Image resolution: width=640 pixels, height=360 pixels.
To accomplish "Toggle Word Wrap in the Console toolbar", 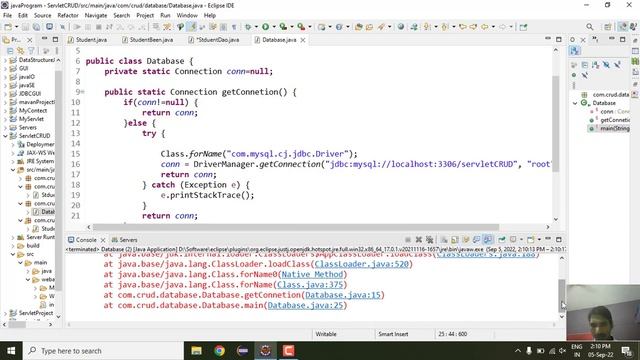I will [x=466, y=240].
